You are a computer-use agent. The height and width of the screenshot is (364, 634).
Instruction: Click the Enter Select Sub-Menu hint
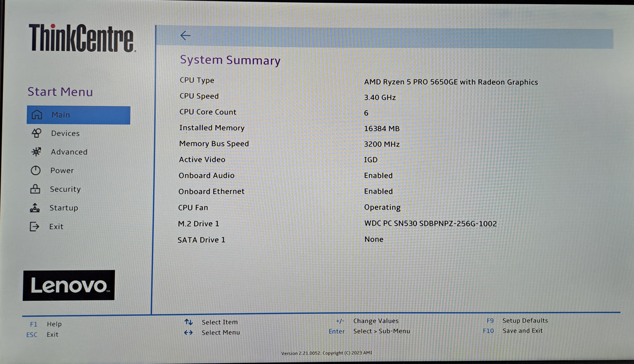pyautogui.click(x=369, y=331)
